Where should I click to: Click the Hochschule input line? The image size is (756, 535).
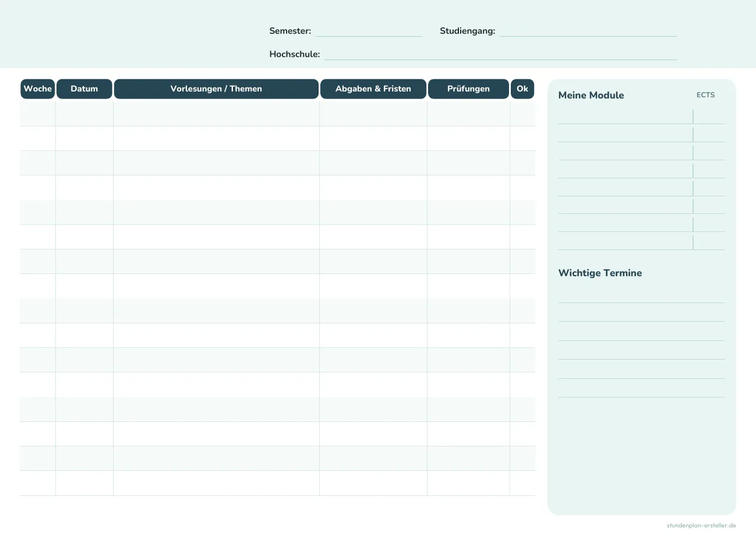[x=500, y=54]
